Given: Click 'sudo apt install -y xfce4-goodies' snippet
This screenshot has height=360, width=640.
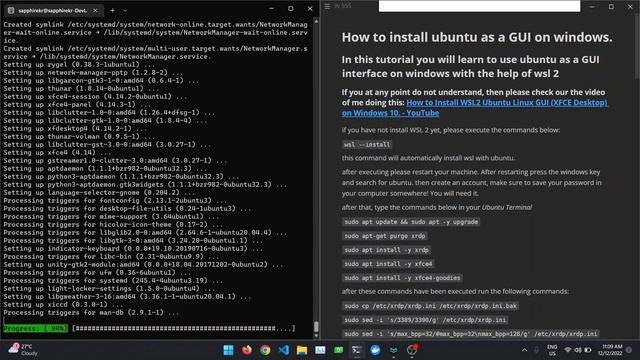Looking at the screenshot, I should [x=402, y=278].
